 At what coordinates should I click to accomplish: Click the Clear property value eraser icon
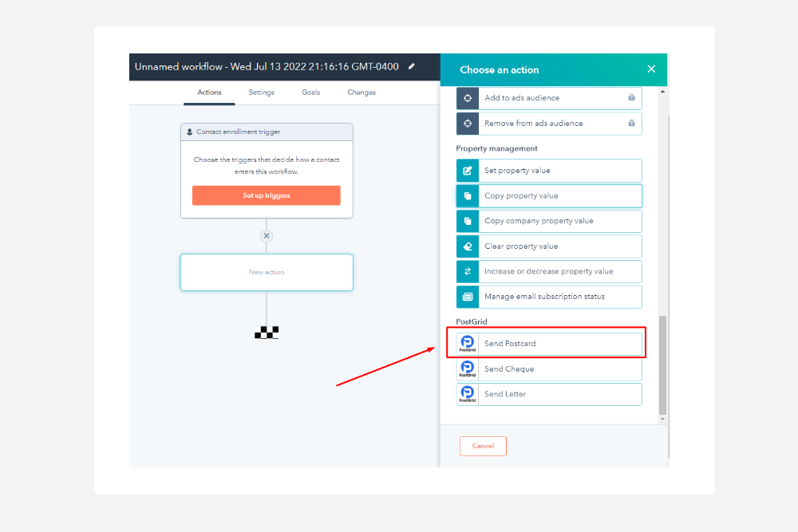click(467, 246)
